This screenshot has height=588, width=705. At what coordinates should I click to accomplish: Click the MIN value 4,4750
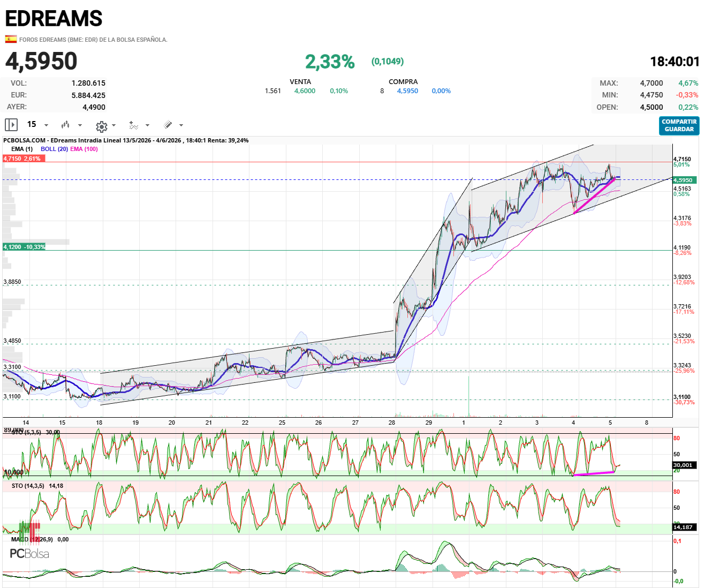(651, 95)
